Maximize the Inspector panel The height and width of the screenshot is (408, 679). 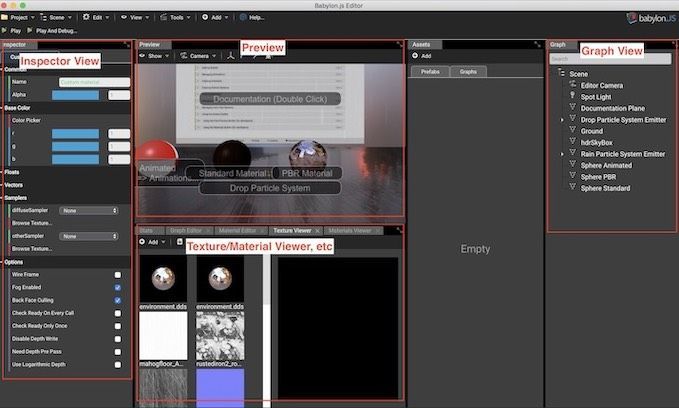click(x=126, y=45)
